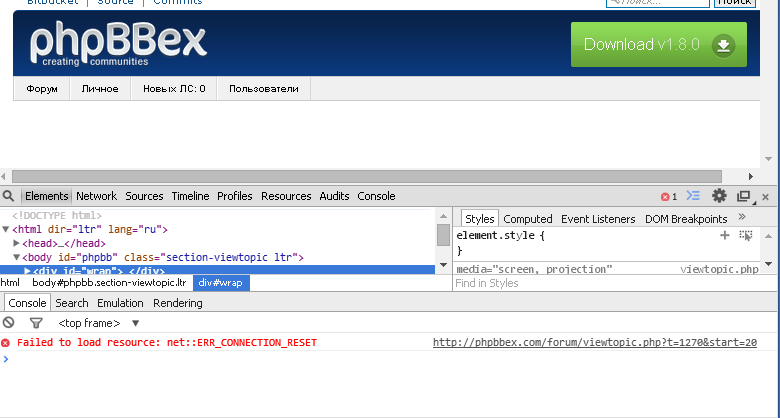Viewport: 780px width, 418px height.
Task: Click the red error count indicator
Action: 668,197
